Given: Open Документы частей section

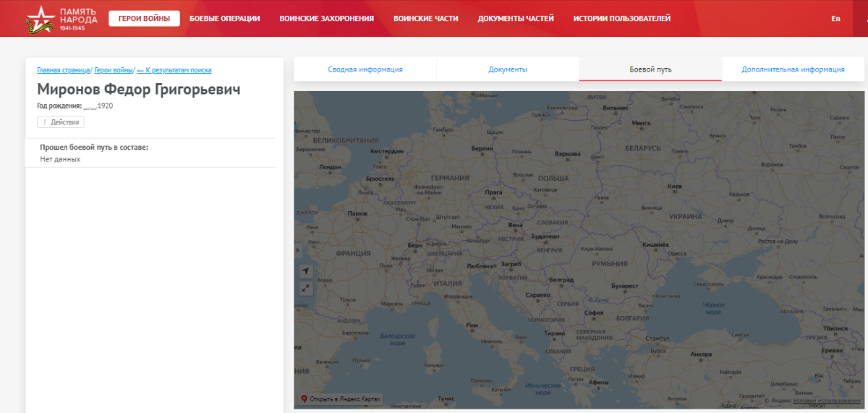Looking at the screenshot, I should [x=516, y=18].
